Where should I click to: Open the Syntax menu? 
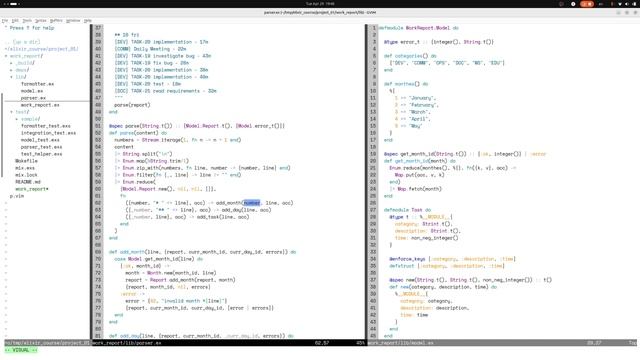click(x=40, y=20)
